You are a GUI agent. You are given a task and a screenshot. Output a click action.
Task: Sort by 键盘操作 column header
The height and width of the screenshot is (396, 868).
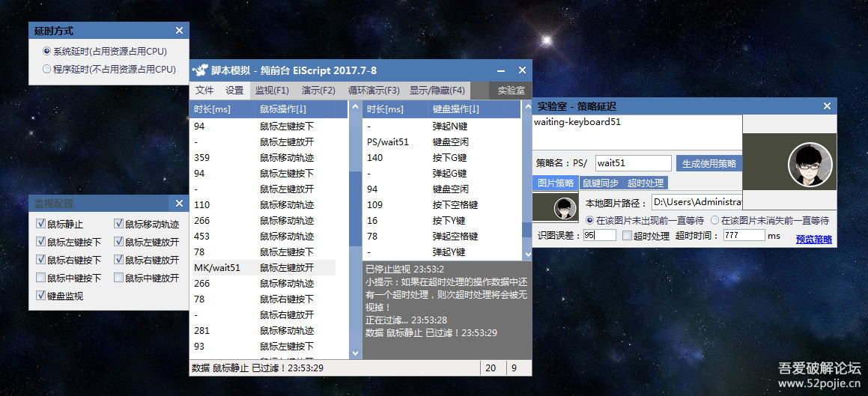point(456,109)
